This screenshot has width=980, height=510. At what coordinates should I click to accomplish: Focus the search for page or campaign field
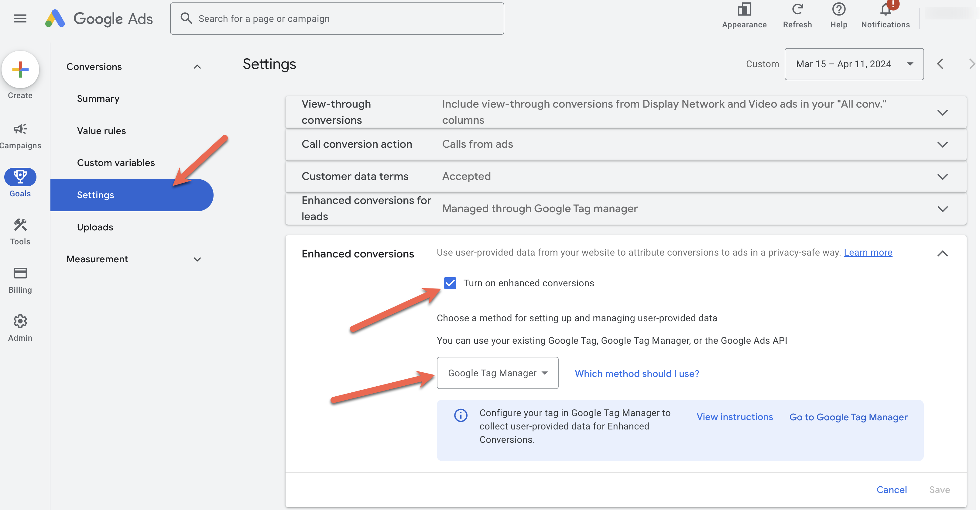337,18
